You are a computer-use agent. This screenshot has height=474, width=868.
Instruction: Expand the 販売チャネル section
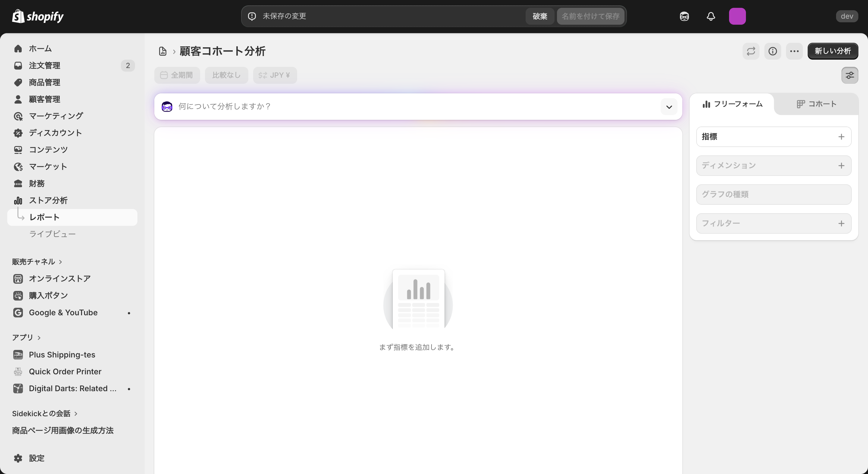point(37,261)
